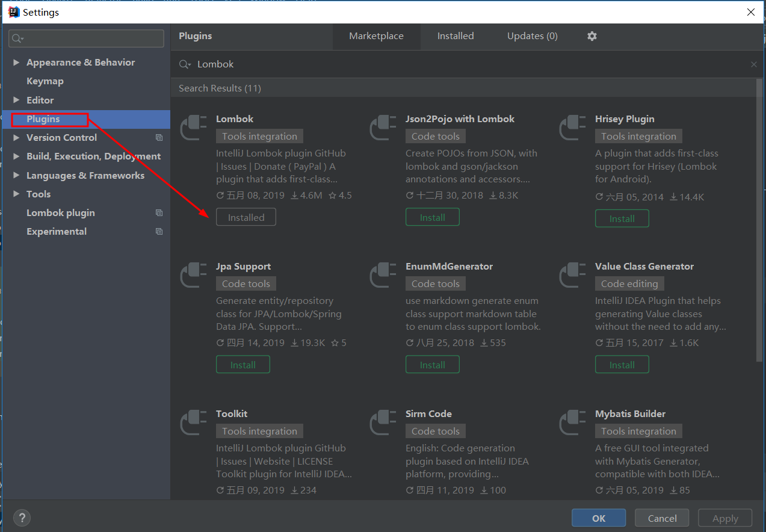Expand Languages & Frameworks node

click(x=16, y=176)
